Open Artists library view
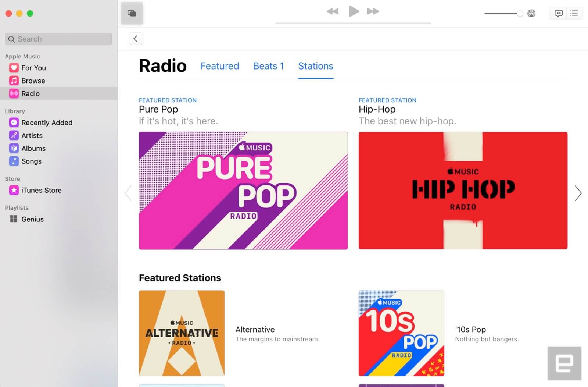 click(x=32, y=135)
